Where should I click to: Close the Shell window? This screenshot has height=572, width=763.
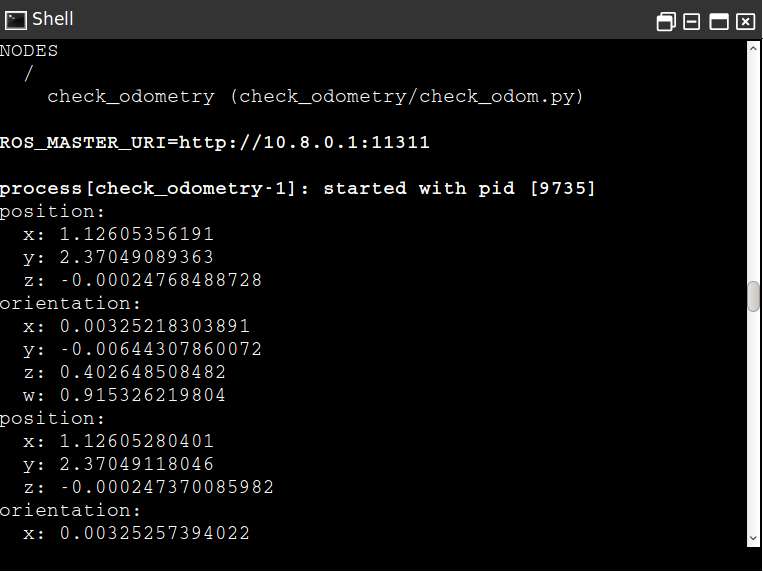745,22
